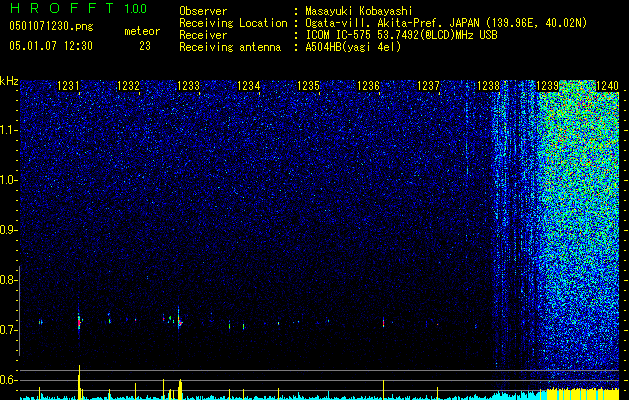Click the kHz axis unit label
The image size is (629, 400).
[9, 81]
